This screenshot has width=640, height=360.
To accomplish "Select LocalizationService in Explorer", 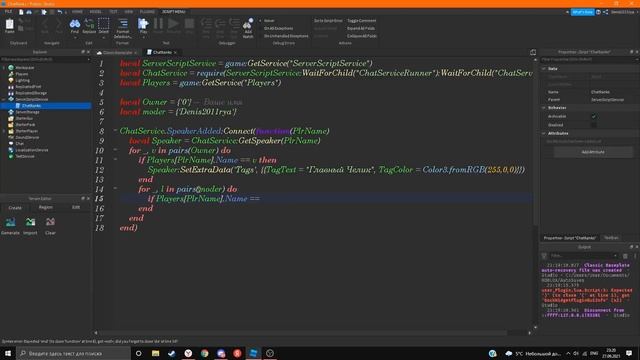I will click(32, 150).
